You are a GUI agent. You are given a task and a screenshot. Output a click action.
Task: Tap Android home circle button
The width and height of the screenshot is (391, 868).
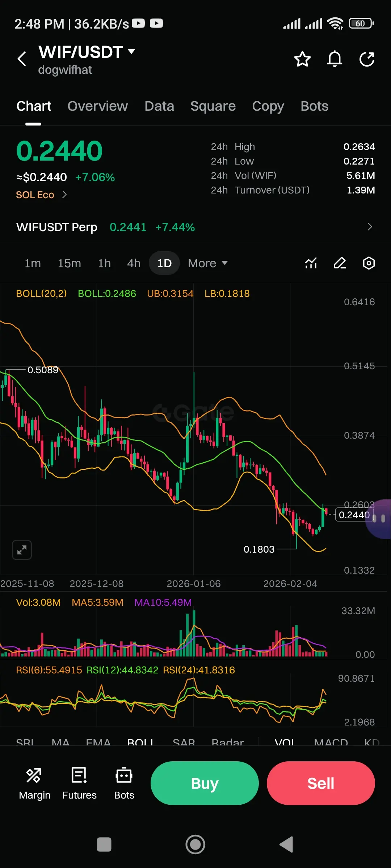tap(195, 845)
